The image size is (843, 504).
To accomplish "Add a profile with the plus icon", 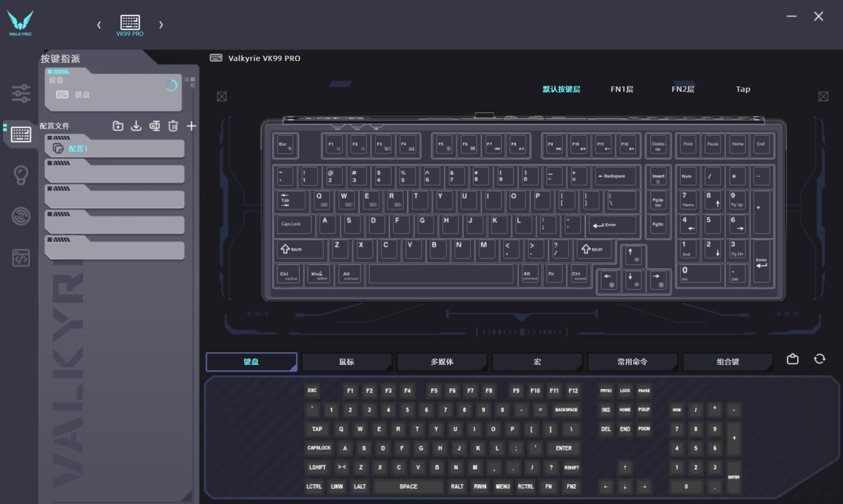I will coord(192,126).
